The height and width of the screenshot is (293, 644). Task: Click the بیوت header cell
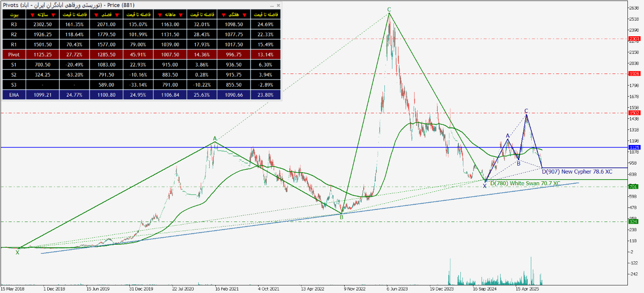coord(14,15)
